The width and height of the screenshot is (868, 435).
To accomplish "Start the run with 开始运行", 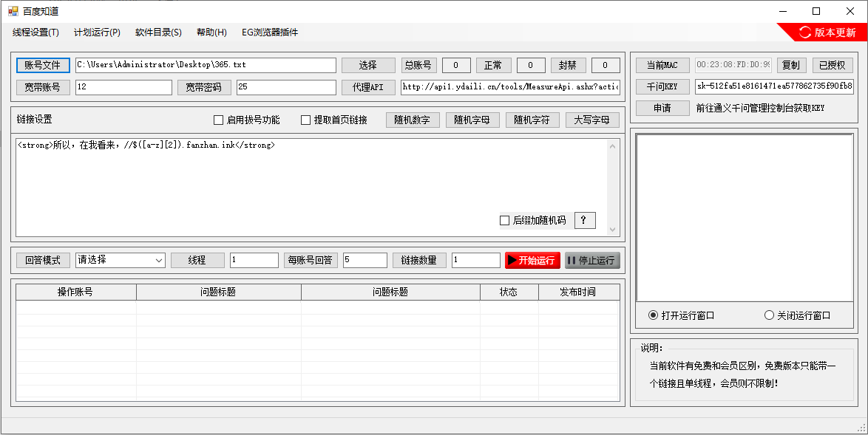I will coord(532,261).
